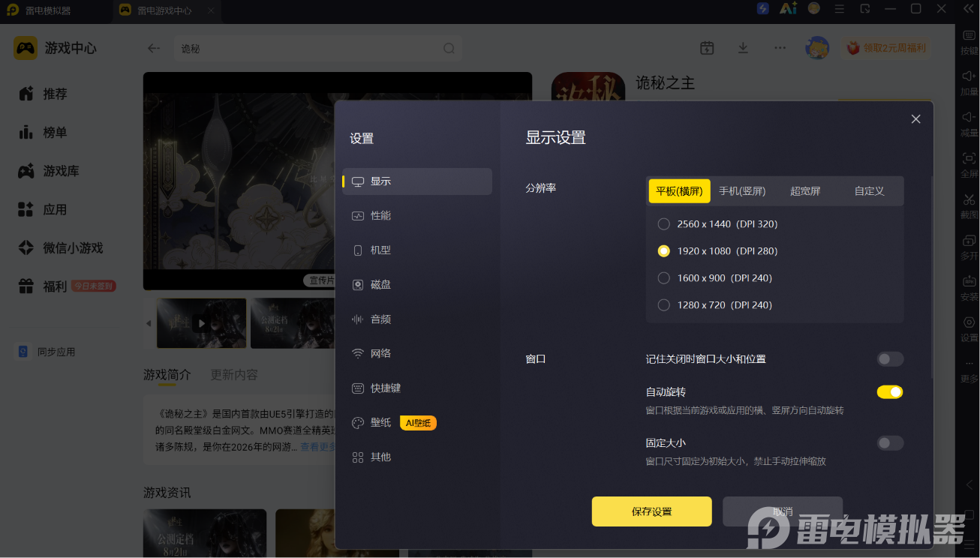980x558 pixels.
Task: Click the small avatar in title bar
Action: [x=814, y=8]
